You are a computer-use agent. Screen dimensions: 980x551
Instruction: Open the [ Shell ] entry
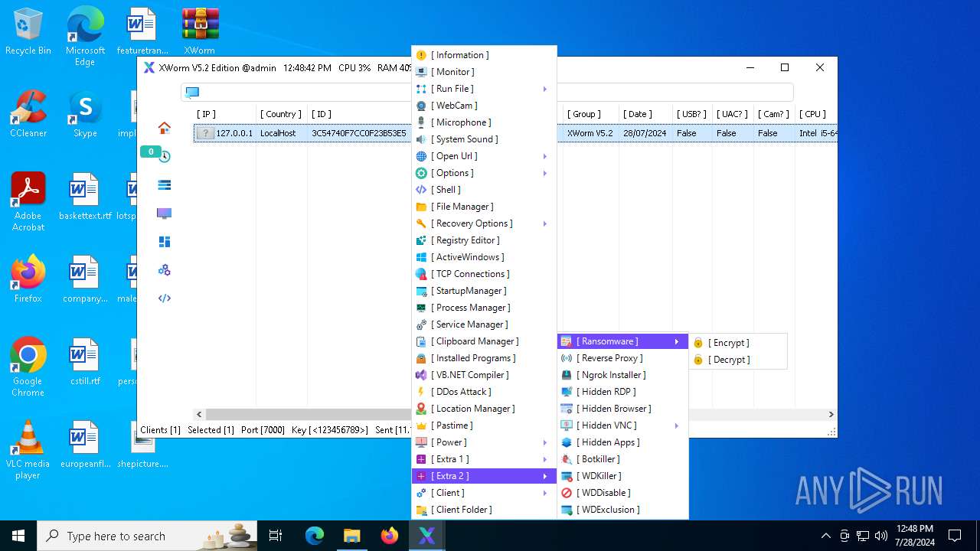(x=484, y=190)
